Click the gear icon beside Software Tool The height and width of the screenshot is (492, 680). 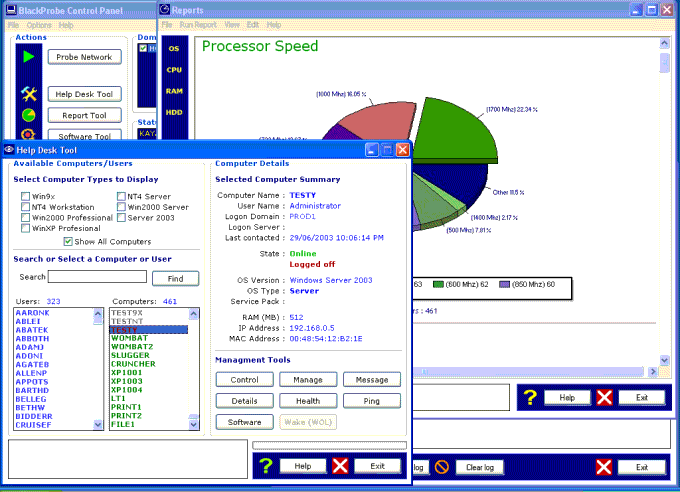pos(28,134)
